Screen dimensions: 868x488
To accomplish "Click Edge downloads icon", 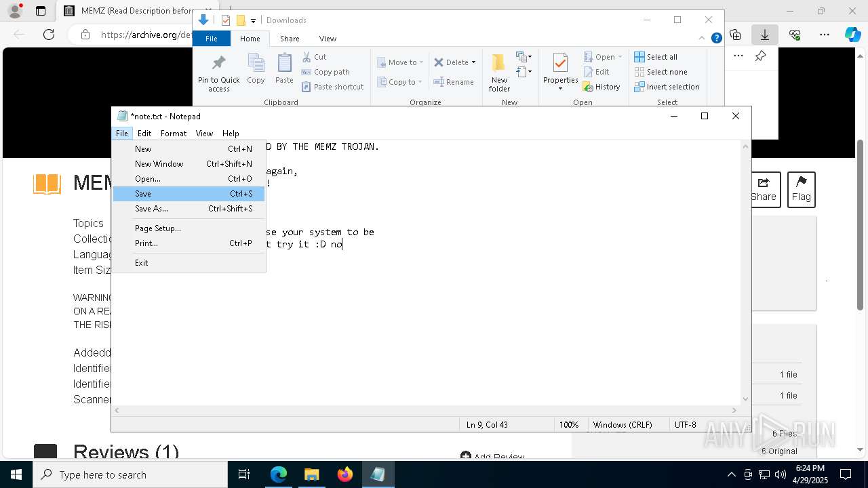I will 764,35.
